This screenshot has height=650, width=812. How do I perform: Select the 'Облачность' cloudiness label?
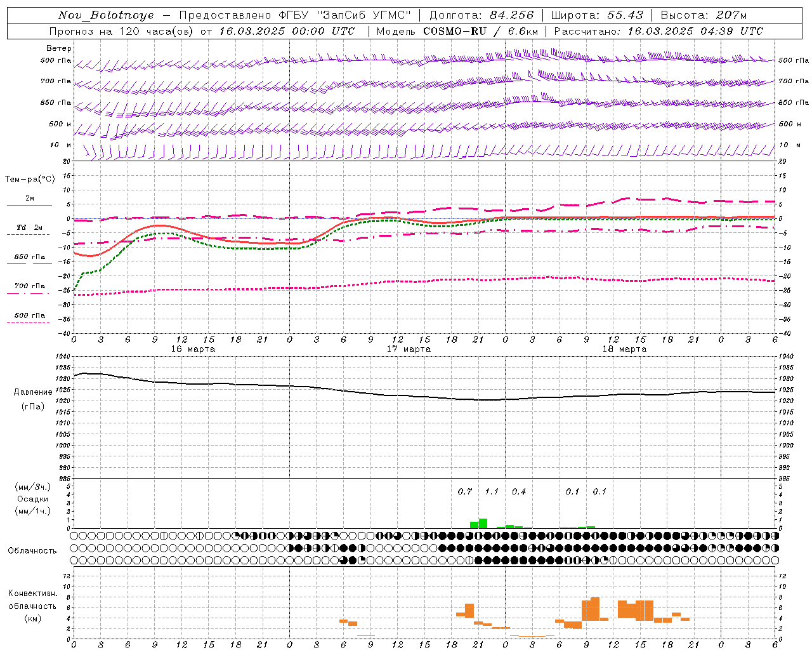click(x=32, y=550)
